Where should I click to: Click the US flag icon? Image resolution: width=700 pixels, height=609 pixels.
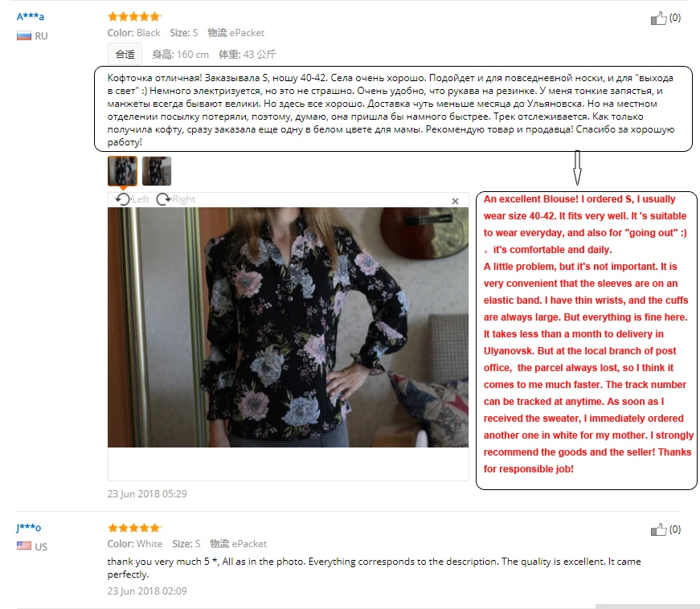[24, 546]
